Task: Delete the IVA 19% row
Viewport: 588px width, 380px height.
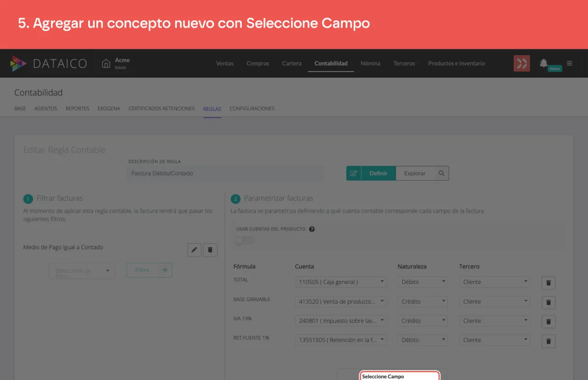Action: pos(548,322)
